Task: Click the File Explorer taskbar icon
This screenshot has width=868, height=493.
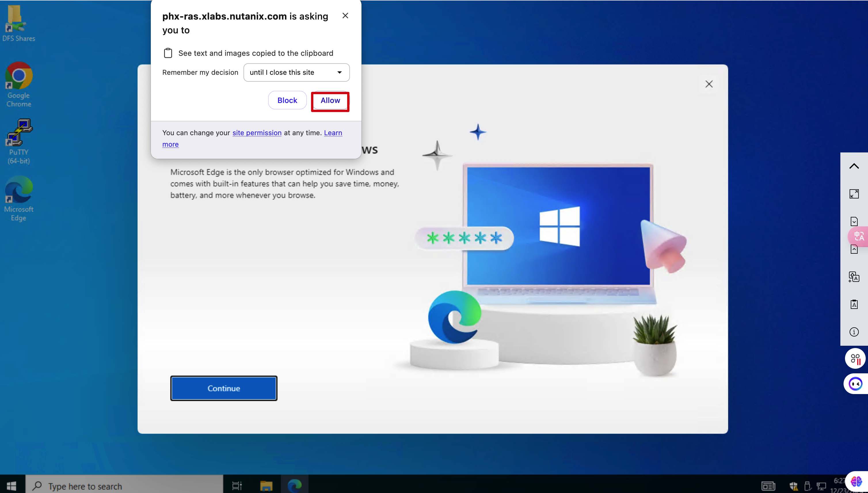Action: [x=266, y=486]
